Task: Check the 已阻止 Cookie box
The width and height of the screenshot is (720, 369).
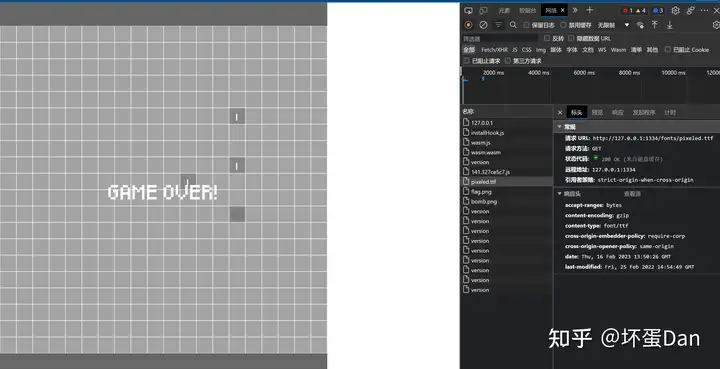Action: point(668,49)
